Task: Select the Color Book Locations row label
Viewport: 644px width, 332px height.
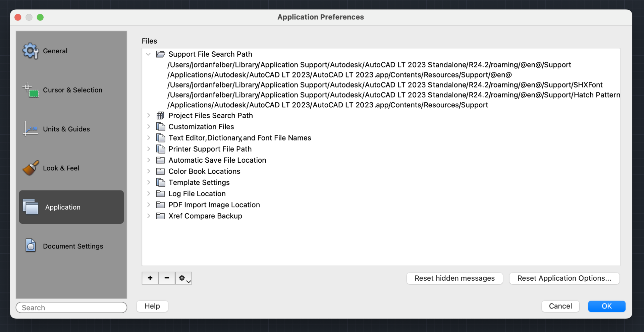Action: 204,171
